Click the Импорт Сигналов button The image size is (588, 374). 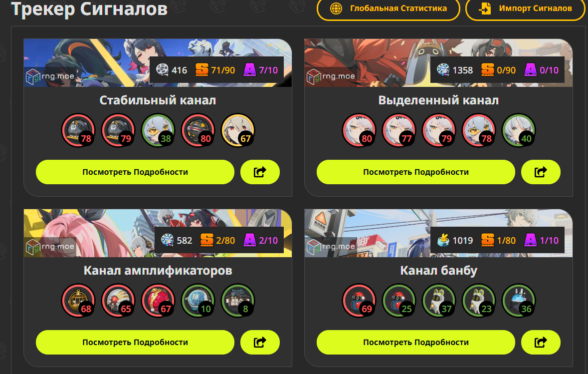[x=525, y=8]
